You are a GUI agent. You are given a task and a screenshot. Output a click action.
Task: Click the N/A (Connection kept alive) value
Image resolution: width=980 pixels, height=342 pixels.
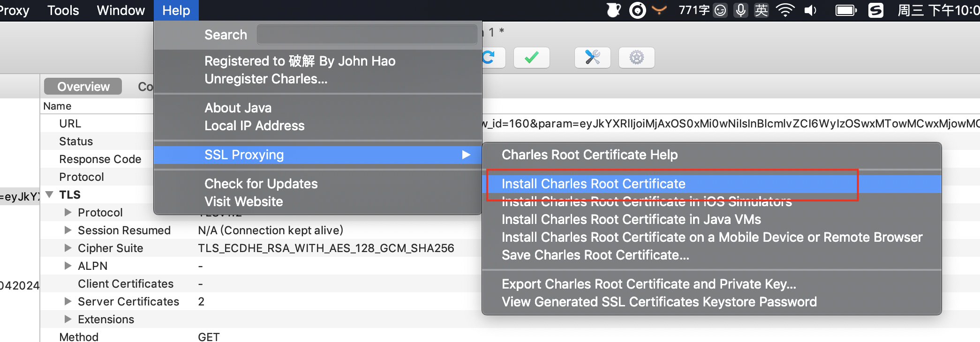coord(271,230)
